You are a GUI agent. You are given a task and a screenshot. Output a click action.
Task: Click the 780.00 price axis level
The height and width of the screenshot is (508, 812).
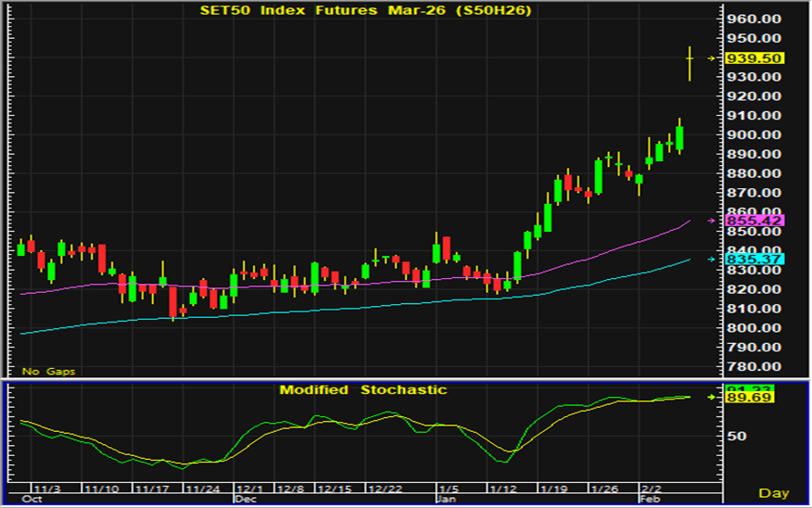[x=755, y=347]
